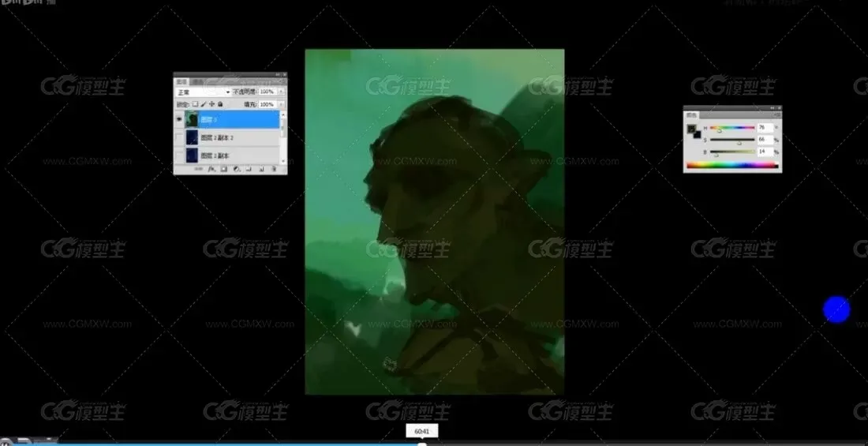
Task: Click the fill 100% field
Action: click(x=268, y=104)
